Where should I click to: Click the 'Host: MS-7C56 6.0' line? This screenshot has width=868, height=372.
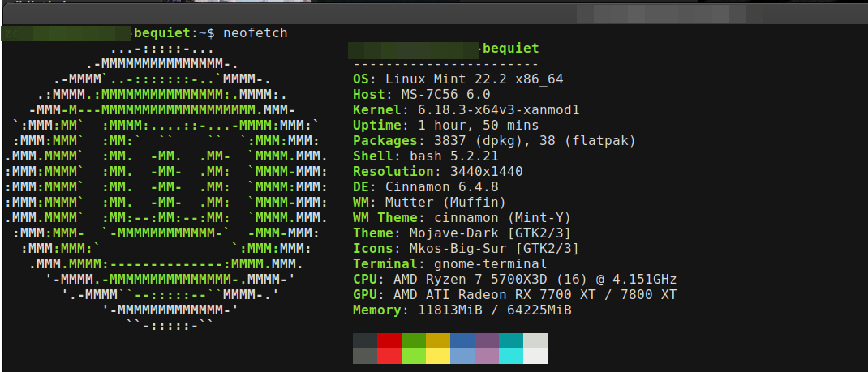422,95
